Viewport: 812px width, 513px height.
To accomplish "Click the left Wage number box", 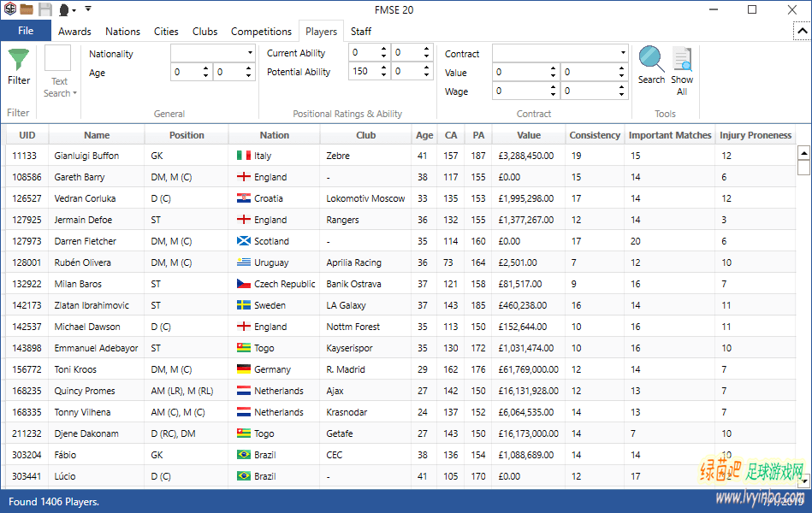I will pyautogui.click(x=525, y=91).
